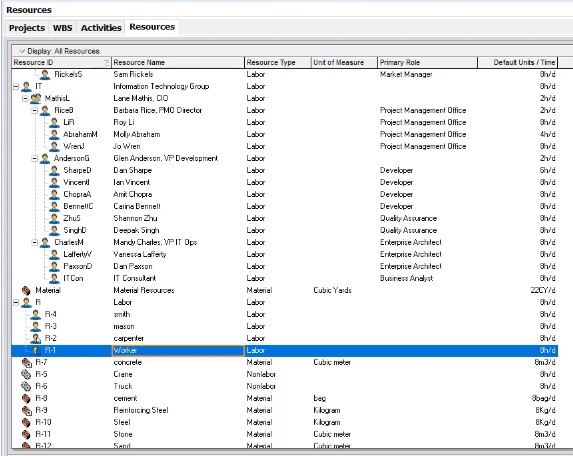Select the 'Mandy Charles, VP IT Ops' name
The image size is (573, 456).
[155, 243]
